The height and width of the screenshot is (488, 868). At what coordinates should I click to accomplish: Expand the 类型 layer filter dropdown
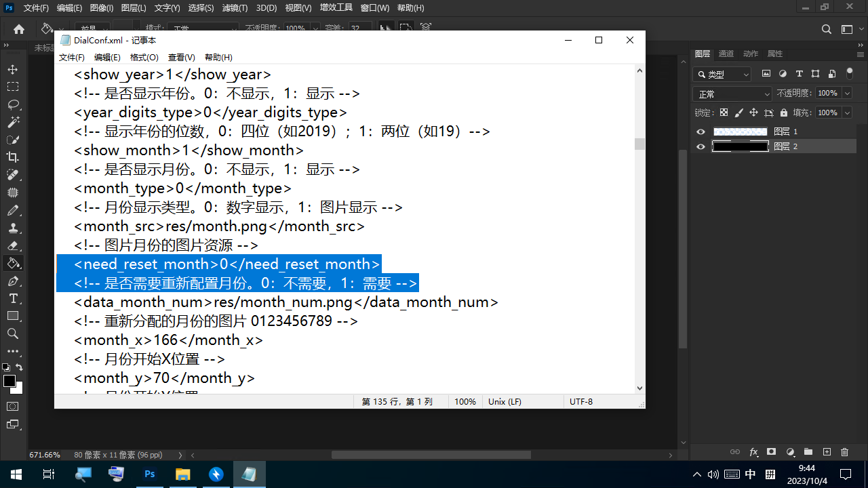[x=722, y=75]
